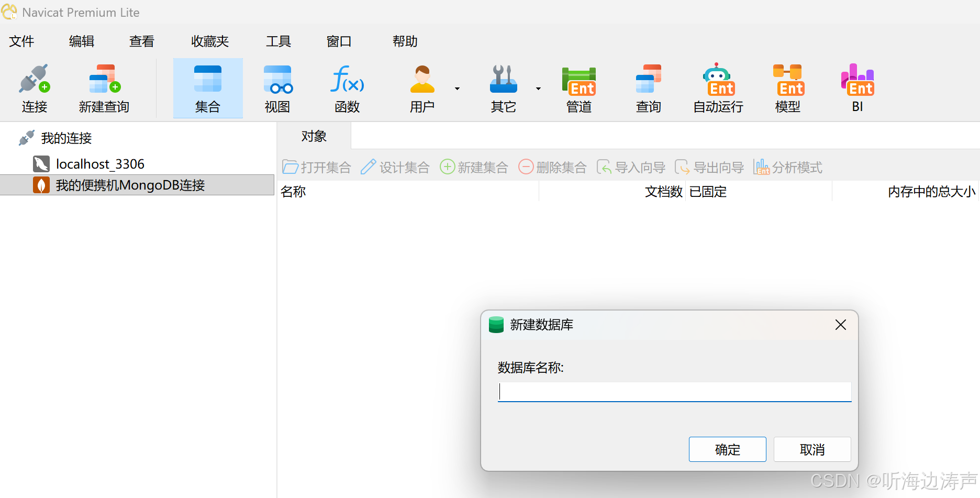This screenshot has width=980, height=498.
Task: Open the 视图 panel icon
Action: coord(277,88)
